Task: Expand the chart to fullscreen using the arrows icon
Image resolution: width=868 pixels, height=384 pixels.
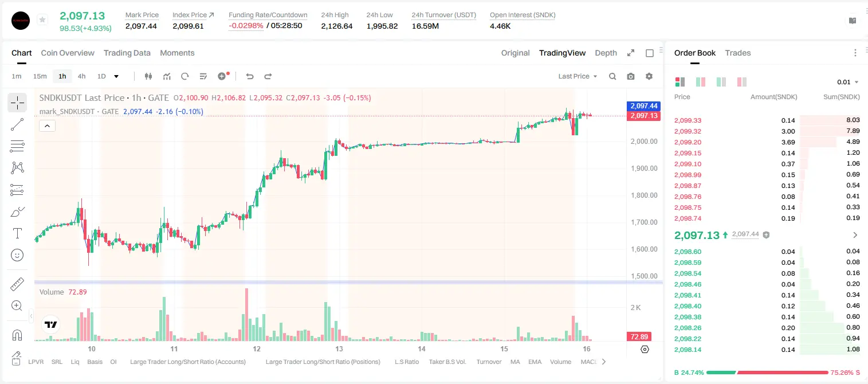Action: coord(631,53)
